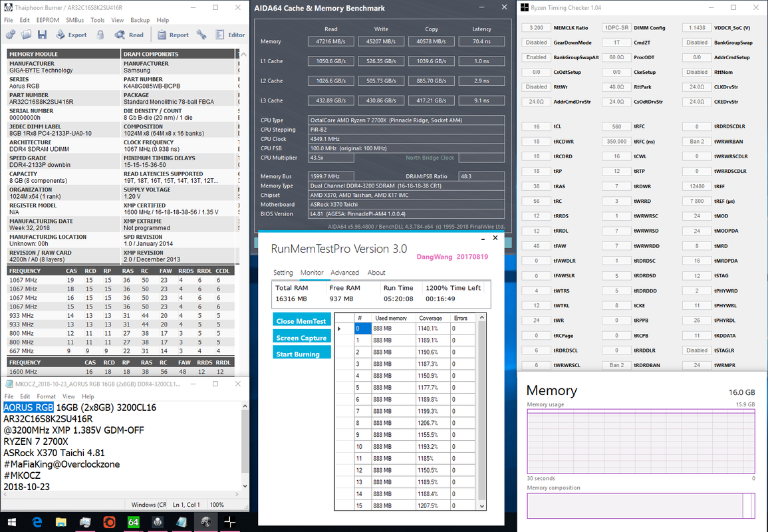Screen dimensions: 768x532
Task: Click the tCL value field showing 16
Action: tap(537, 126)
